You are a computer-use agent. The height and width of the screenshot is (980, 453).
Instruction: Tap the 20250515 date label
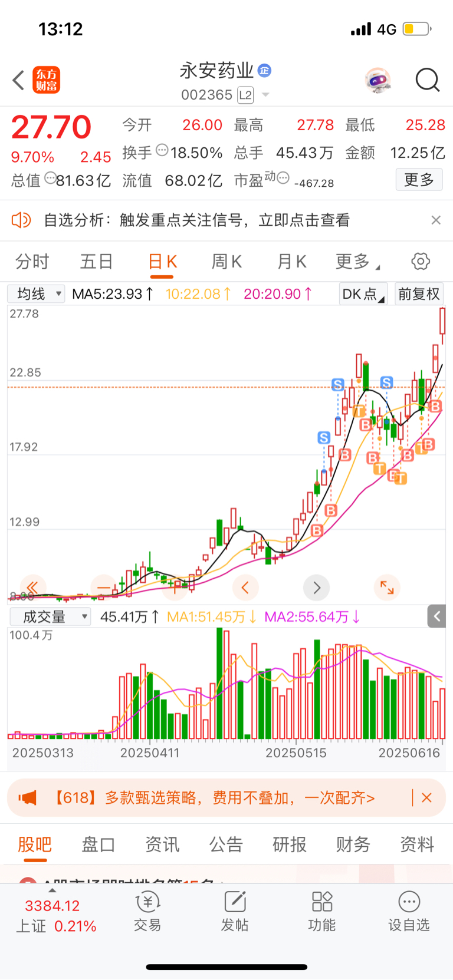tap(296, 753)
